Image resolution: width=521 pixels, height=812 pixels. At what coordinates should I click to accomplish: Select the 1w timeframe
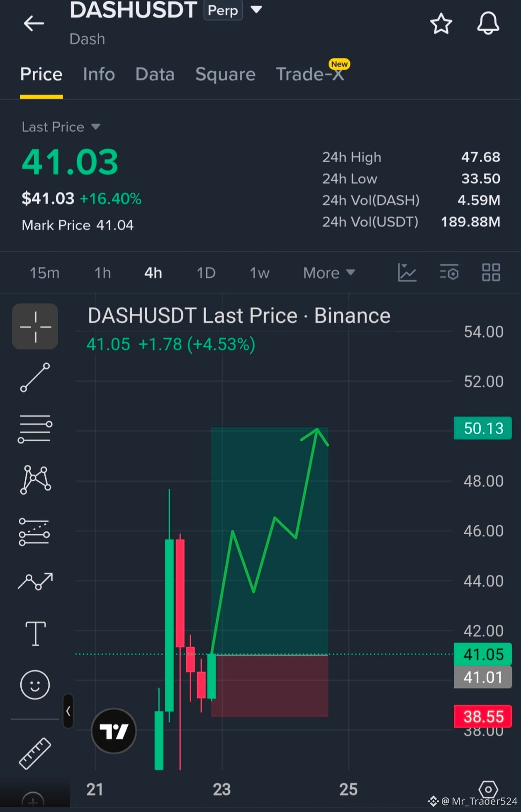(x=259, y=273)
